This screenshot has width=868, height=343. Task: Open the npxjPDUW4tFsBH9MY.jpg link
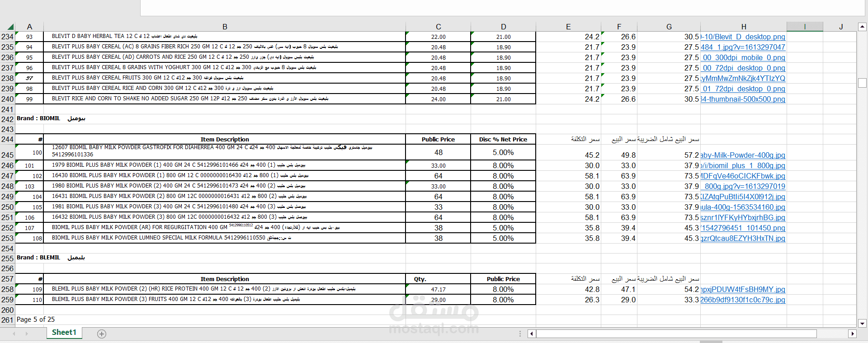click(x=743, y=289)
